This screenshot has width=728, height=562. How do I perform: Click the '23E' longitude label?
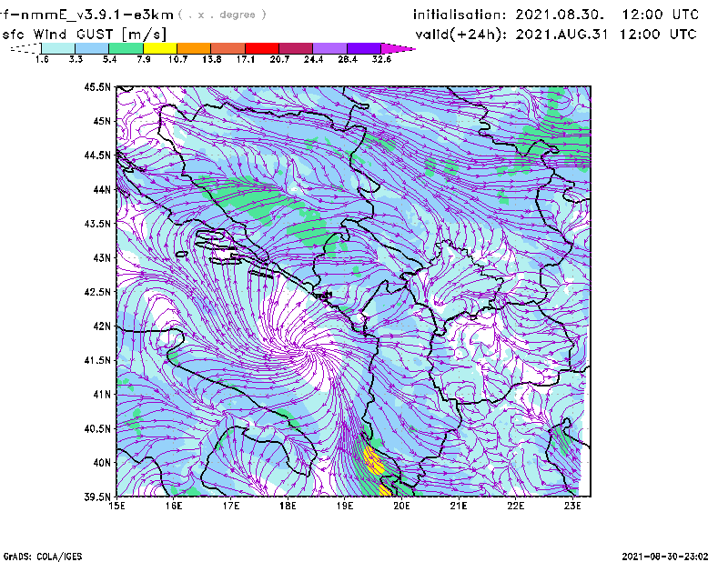tap(572, 506)
